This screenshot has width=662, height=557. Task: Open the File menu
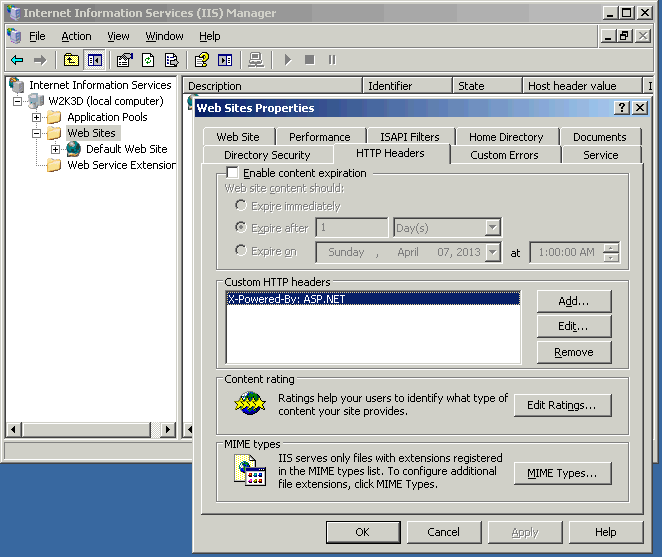(37, 36)
